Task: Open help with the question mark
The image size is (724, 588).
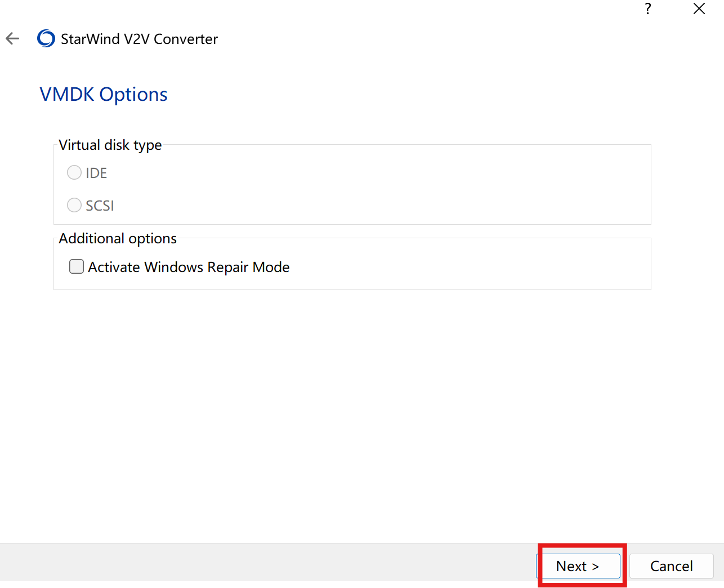Action: coord(648,8)
